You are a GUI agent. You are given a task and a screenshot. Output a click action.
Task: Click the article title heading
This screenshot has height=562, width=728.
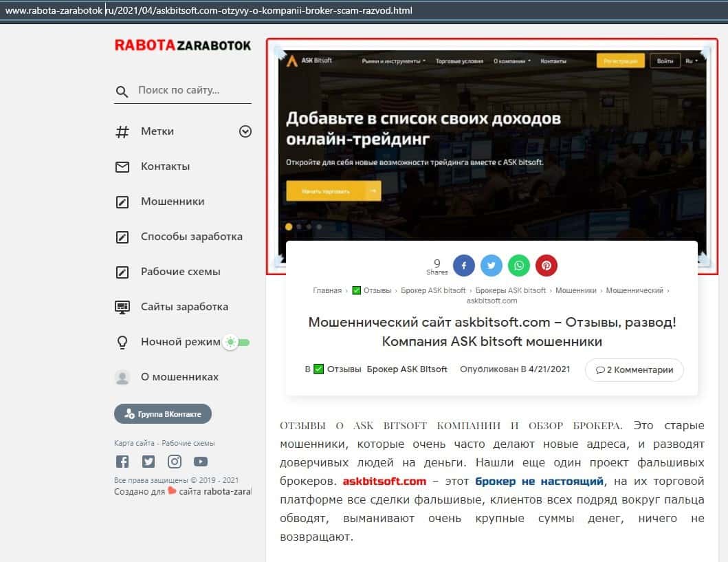[492, 332]
